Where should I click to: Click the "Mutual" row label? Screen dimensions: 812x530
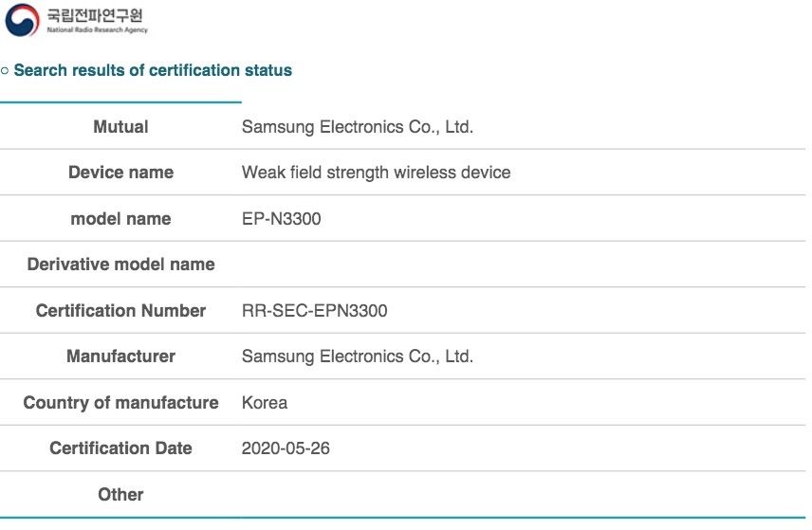pyautogui.click(x=120, y=126)
